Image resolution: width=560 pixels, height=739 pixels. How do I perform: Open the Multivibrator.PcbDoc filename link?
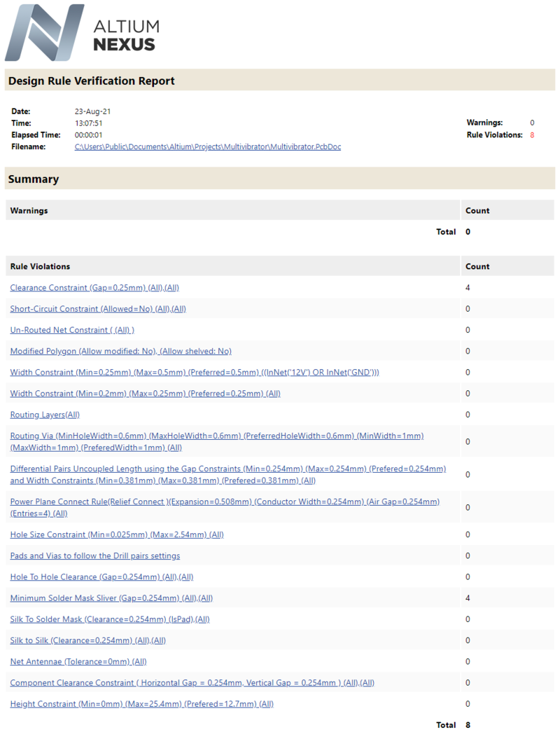pos(208,146)
